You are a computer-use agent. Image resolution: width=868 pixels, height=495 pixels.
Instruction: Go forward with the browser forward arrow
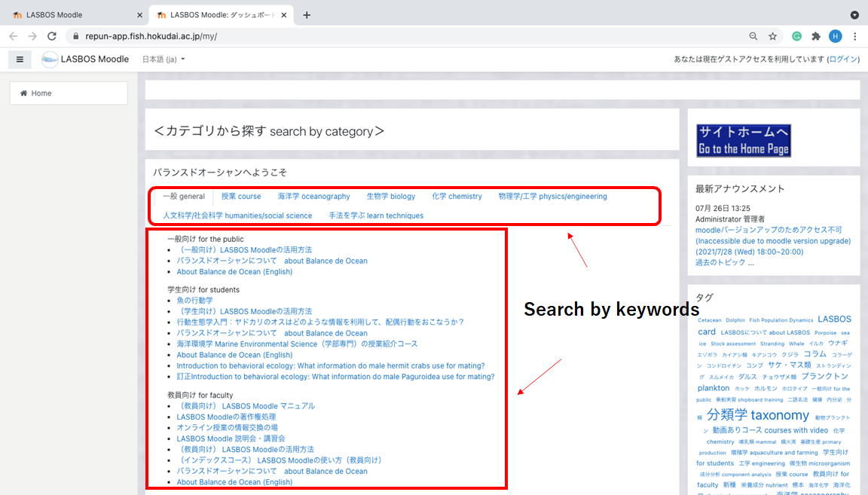(x=32, y=36)
